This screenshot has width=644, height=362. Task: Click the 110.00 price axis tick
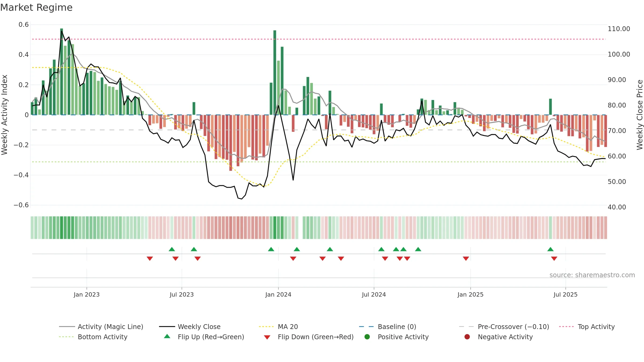point(619,29)
